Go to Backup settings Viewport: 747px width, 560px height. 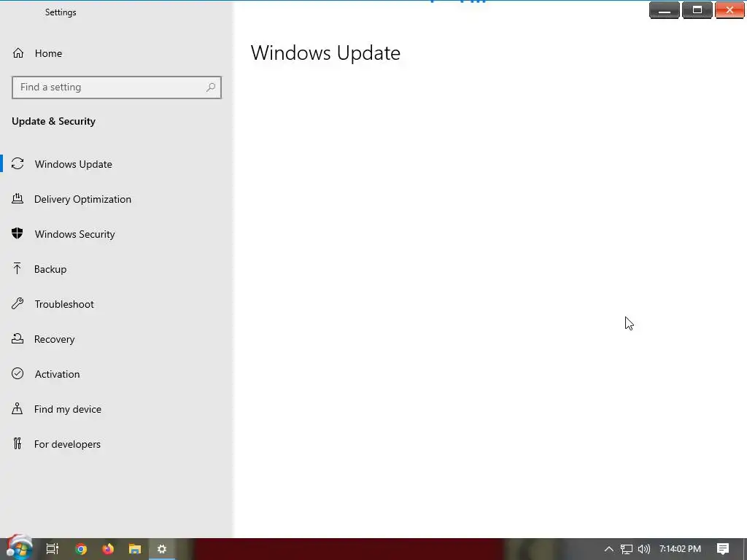click(117, 269)
